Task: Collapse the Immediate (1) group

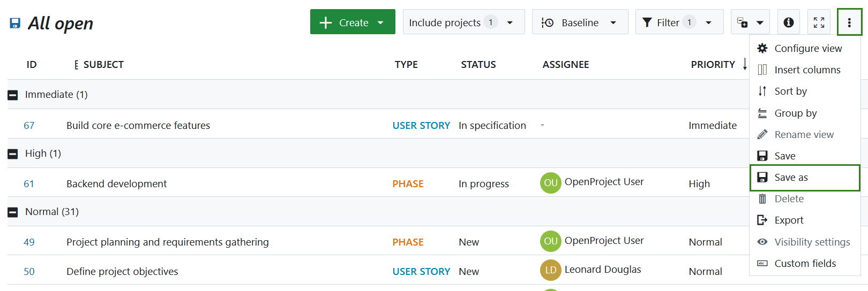Action: 13,95
